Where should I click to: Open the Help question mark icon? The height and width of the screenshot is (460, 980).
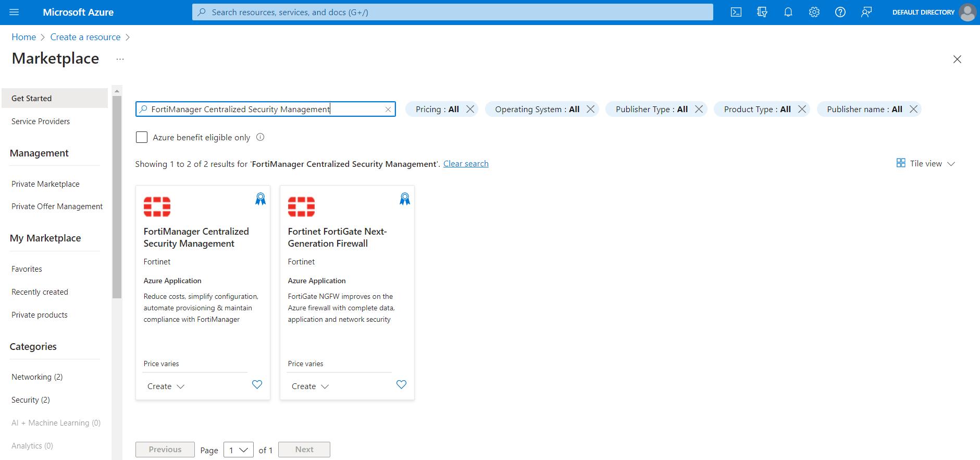tap(840, 12)
